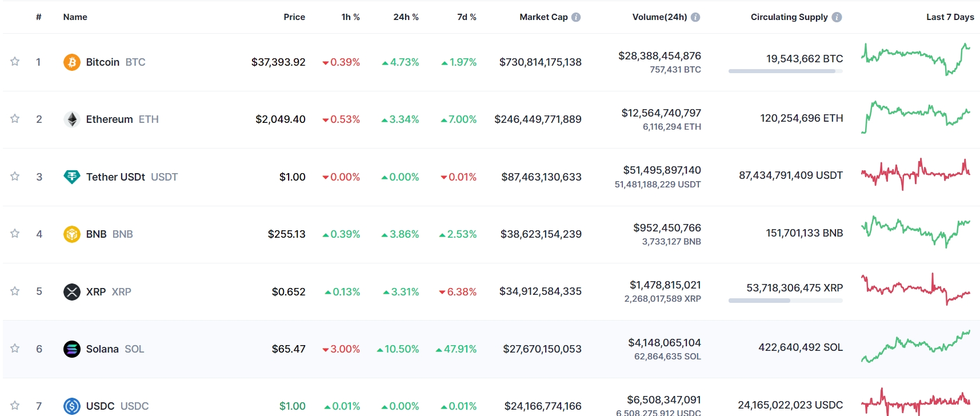Open Bitcoin 7-day sparkline chart
This screenshot has height=416, width=980.
click(916, 59)
